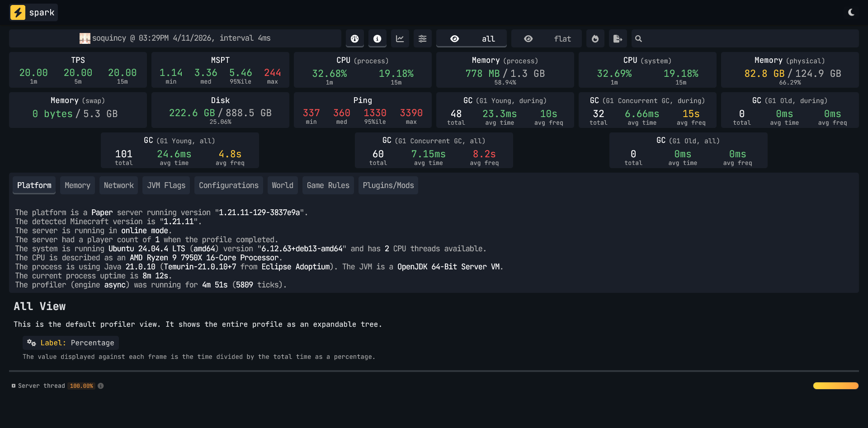Expand the Server thread node
The width and height of the screenshot is (868, 428).
14,386
